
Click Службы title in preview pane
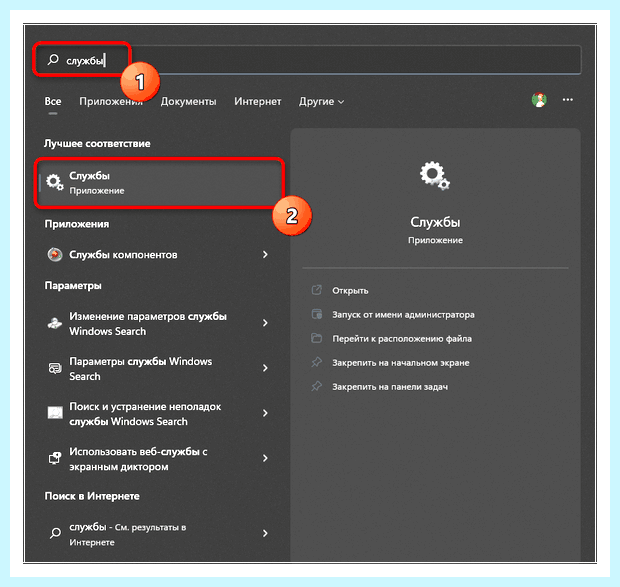(x=435, y=222)
